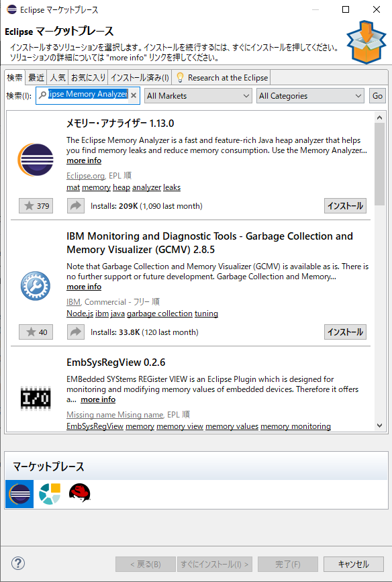Open the Research at the Eclipse tab
This screenshot has height=582, width=392.
[222, 77]
